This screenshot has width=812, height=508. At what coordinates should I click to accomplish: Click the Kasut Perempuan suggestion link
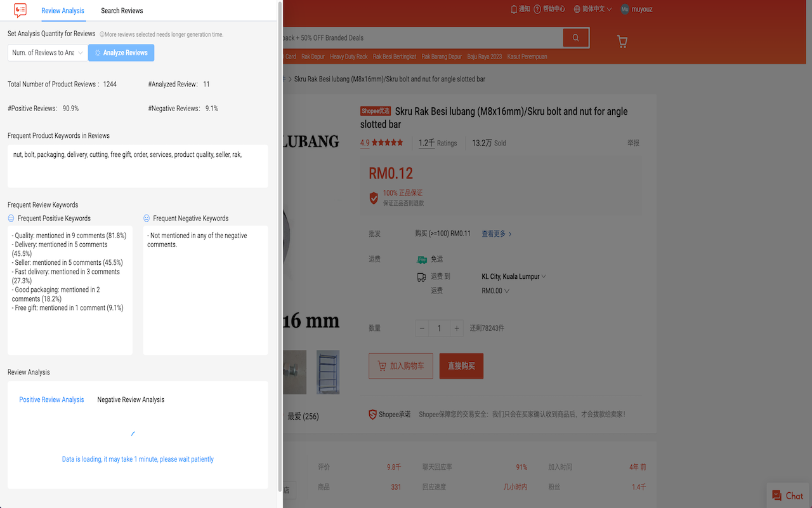[x=527, y=57]
